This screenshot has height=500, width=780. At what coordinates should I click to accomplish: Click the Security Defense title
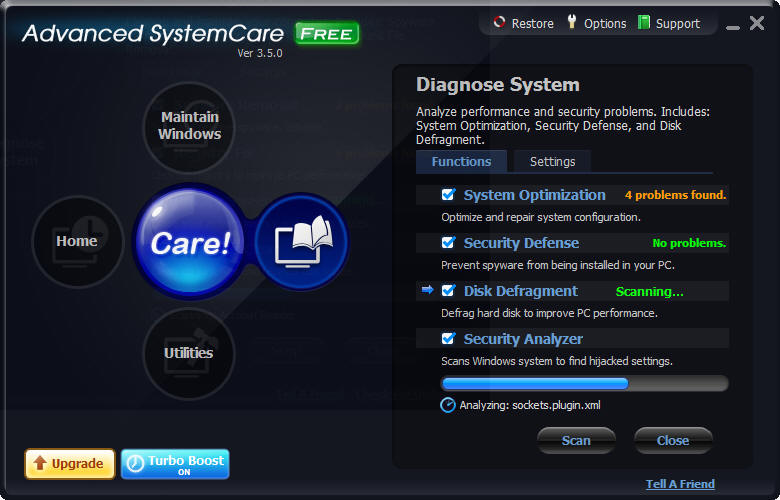tap(521, 243)
